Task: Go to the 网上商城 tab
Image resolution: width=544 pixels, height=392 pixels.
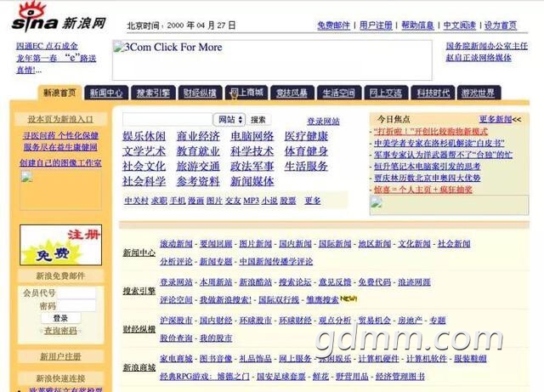Action: (246, 93)
